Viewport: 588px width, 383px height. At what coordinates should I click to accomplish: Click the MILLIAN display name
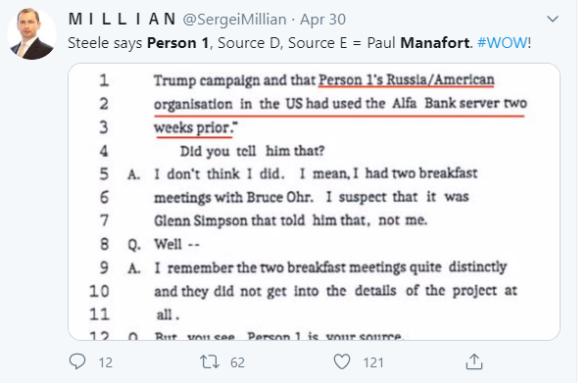coord(122,20)
